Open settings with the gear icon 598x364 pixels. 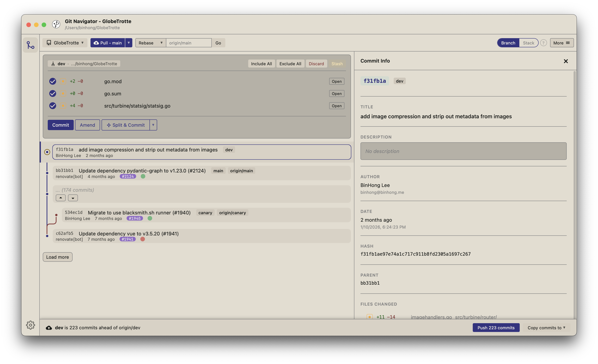point(30,325)
